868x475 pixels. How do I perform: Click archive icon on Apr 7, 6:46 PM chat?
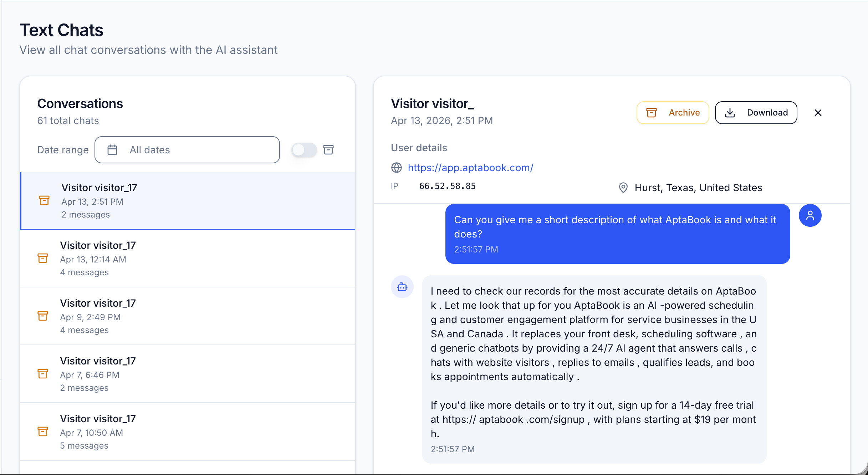click(43, 374)
